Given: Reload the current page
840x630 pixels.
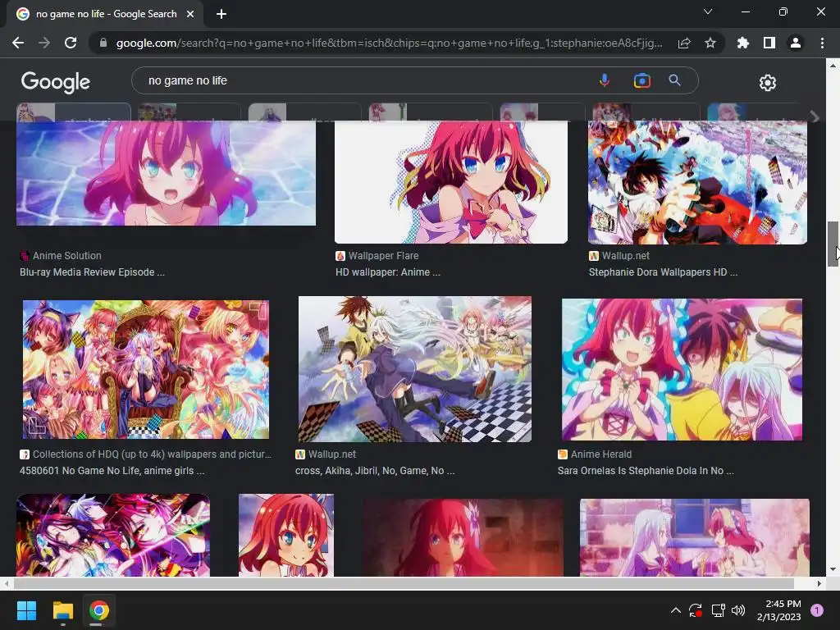Looking at the screenshot, I should [x=71, y=43].
